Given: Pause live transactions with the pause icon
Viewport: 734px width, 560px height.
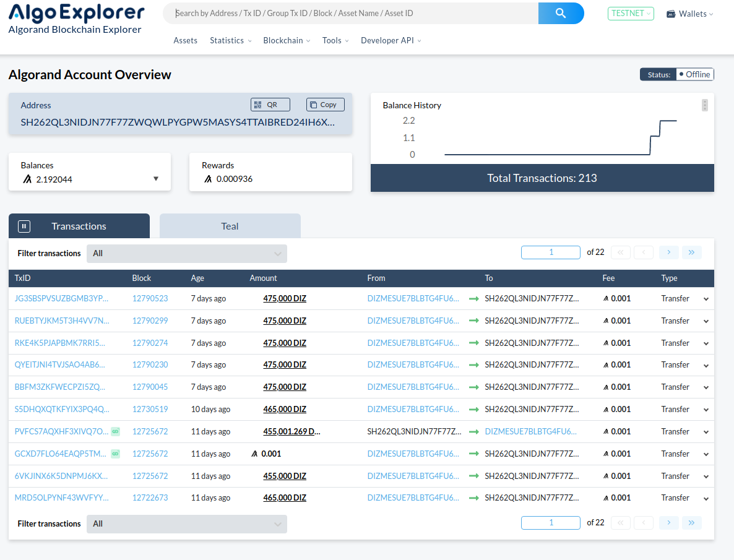Looking at the screenshot, I should [24, 226].
